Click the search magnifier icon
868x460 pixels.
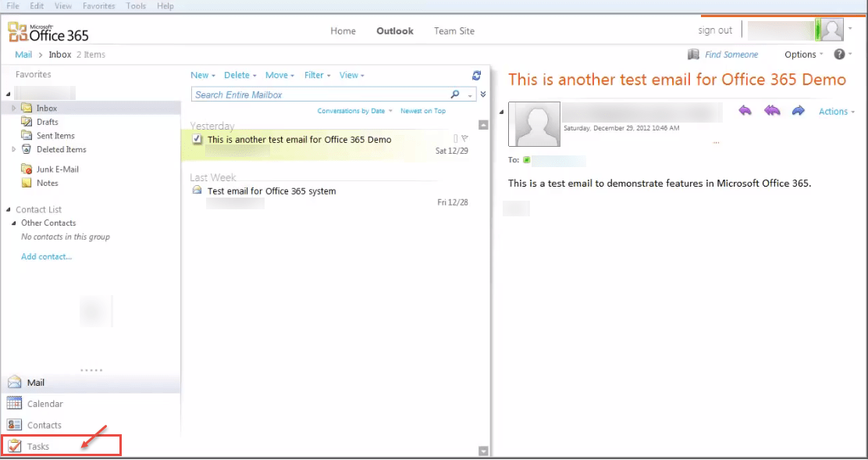coord(455,94)
